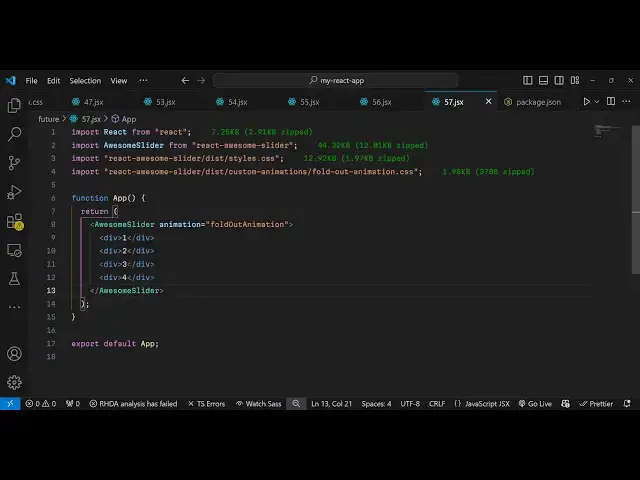This screenshot has width=640, height=480.
Task: Open the remote window indicator
Action: point(10,404)
